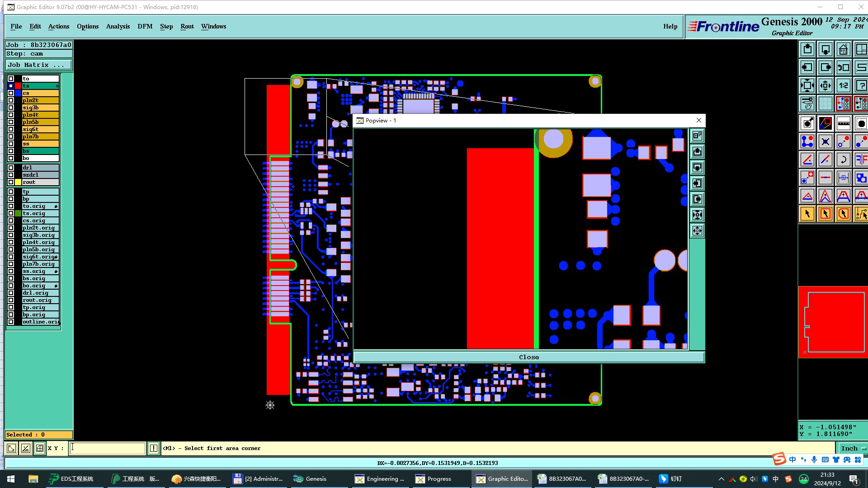Select the rectangle pointer select tool
This screenshot has height=488, width=868.
pyautogui.click(x=826, y=214)
